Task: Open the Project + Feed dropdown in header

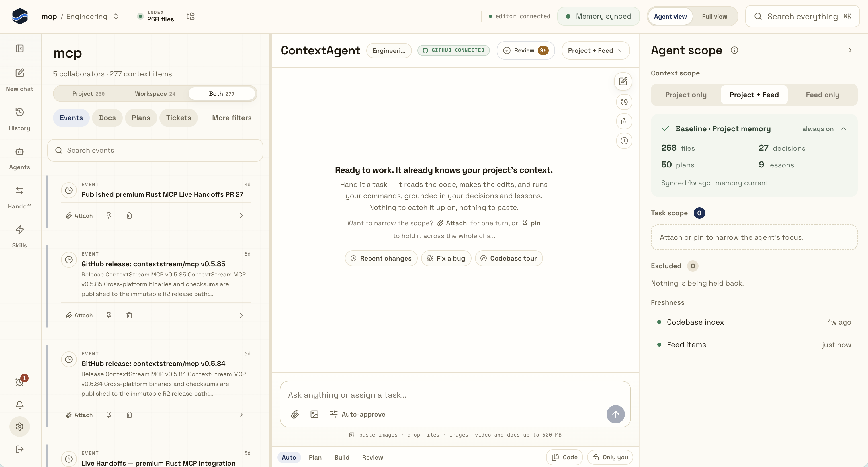Action: click(x=595, y=50)
